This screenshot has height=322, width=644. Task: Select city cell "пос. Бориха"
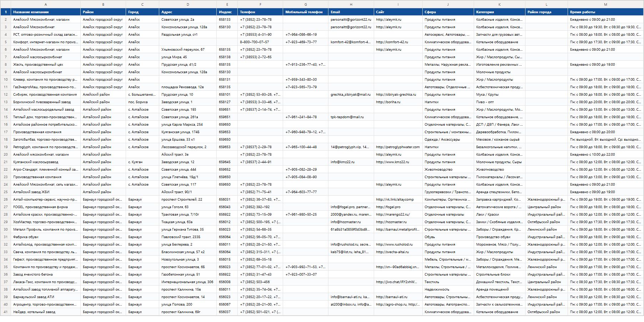coord(142,102)
